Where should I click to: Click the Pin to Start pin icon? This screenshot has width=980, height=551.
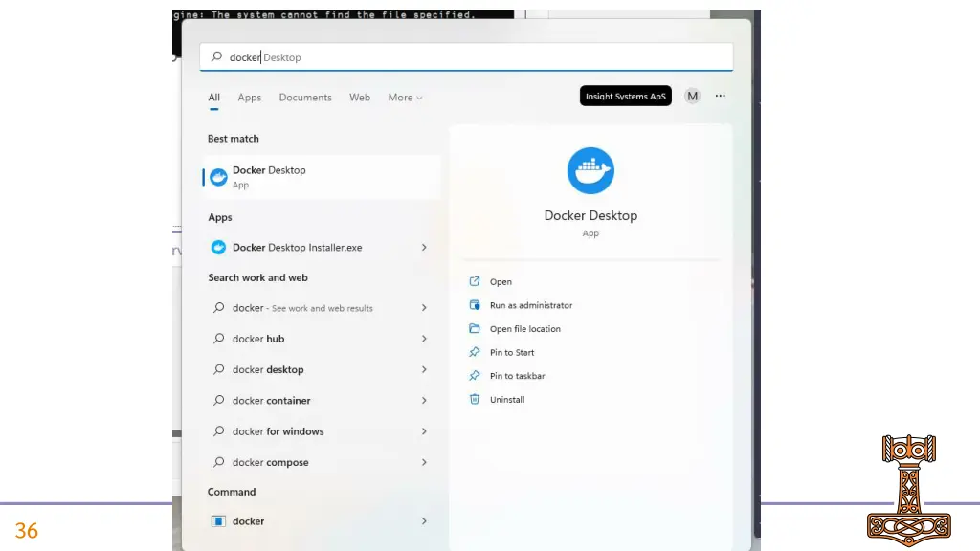[x=475, y=352]
